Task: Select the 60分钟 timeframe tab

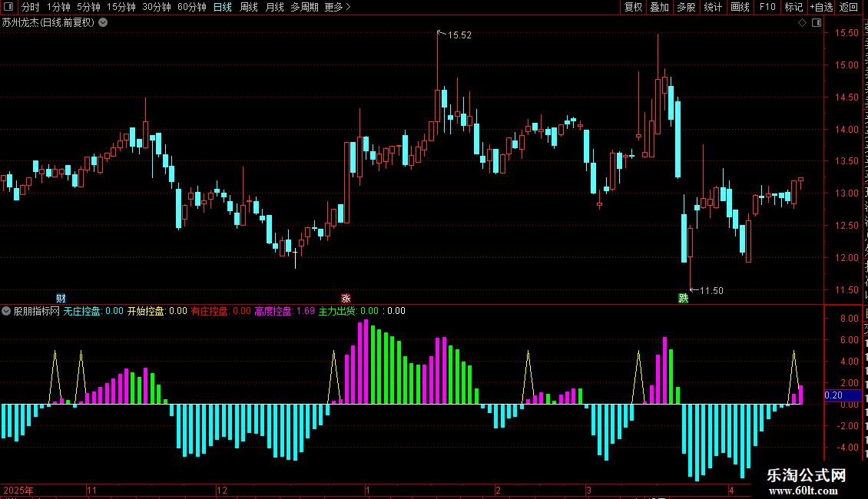Action: coord(192,7)
